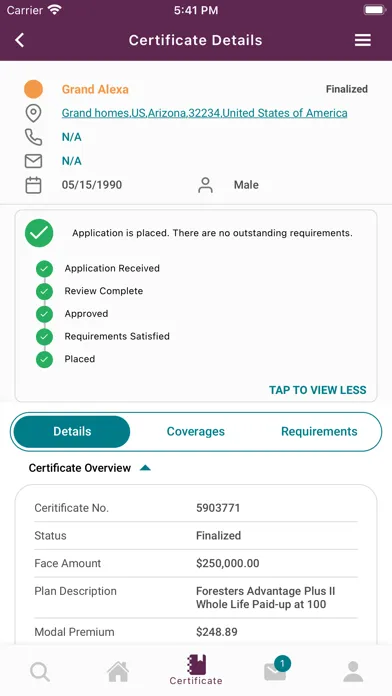Tap the Modal Premium label
Screen dimensions: 392x696
74,632
